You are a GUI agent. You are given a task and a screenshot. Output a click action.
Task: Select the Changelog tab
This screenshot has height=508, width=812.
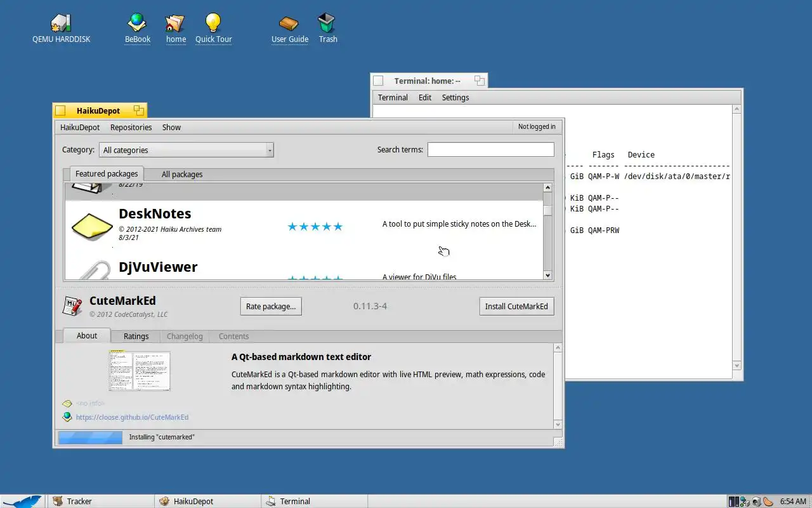pyautogui.click(x=185, y=336)
